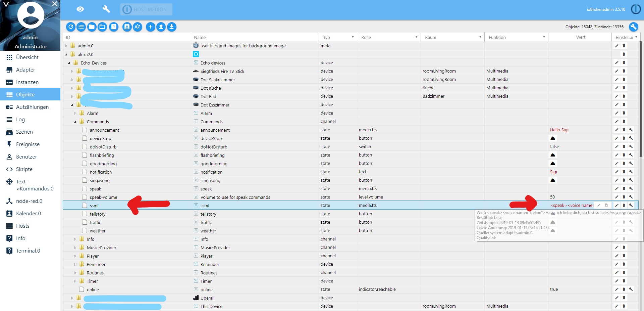Delete the ssml object
This screenshot has height=311, width=644.
coord(624,205)
